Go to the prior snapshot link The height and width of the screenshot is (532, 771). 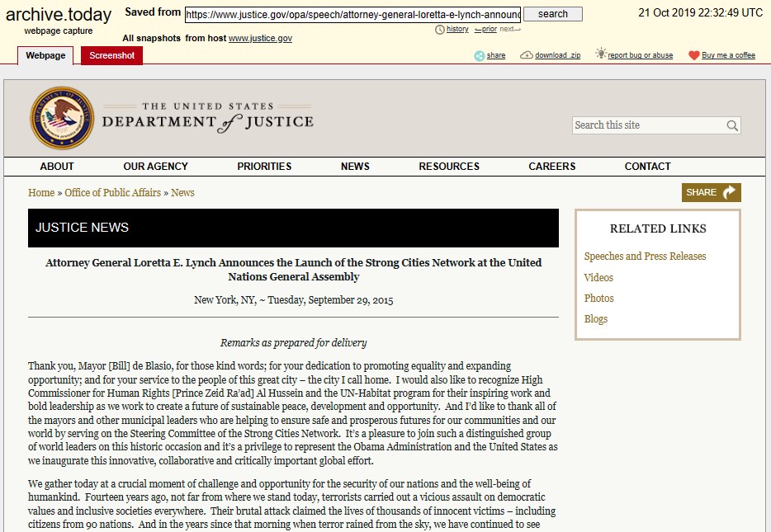[486, 30]
